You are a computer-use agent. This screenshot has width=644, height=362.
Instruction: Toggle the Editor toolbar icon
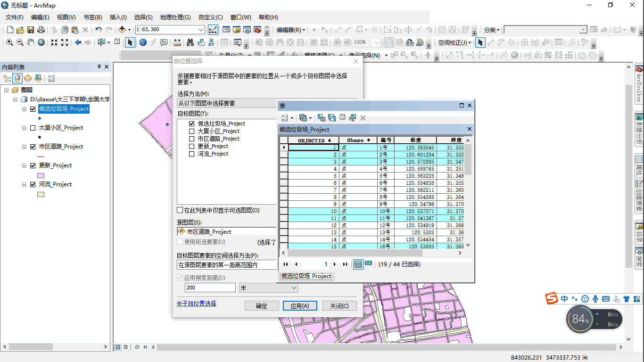[x=213, y=30]
